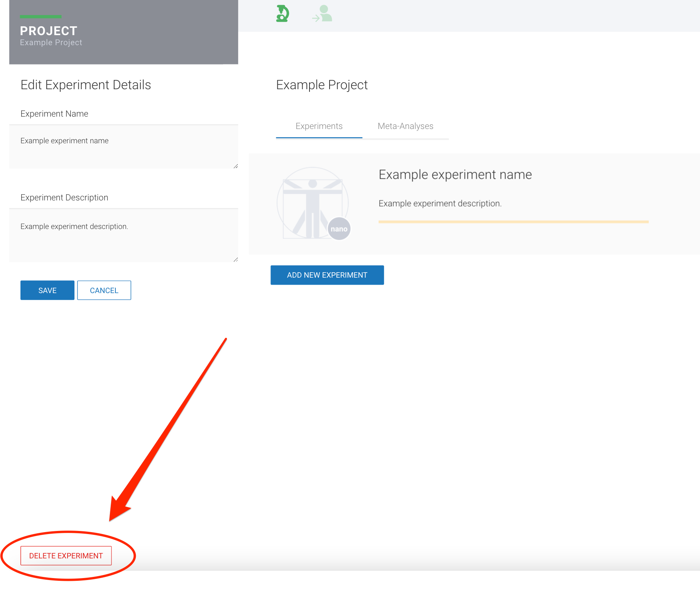Viewport: 700px width, 597px height.
Task: Open the Vitruvian man experiment thumbnail
Action: click(313, 203)
